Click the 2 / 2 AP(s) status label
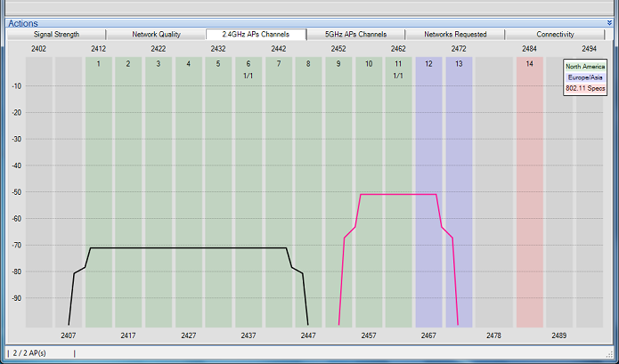 pyautogui.click(x=29, y=353)
